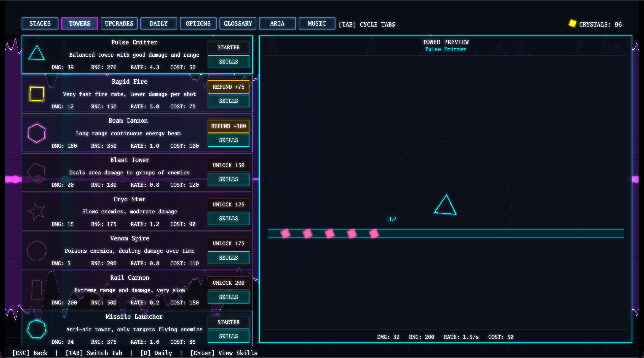Click the yellow crystal currency icon
The image size is (644, 358).
tap(572, 24)
